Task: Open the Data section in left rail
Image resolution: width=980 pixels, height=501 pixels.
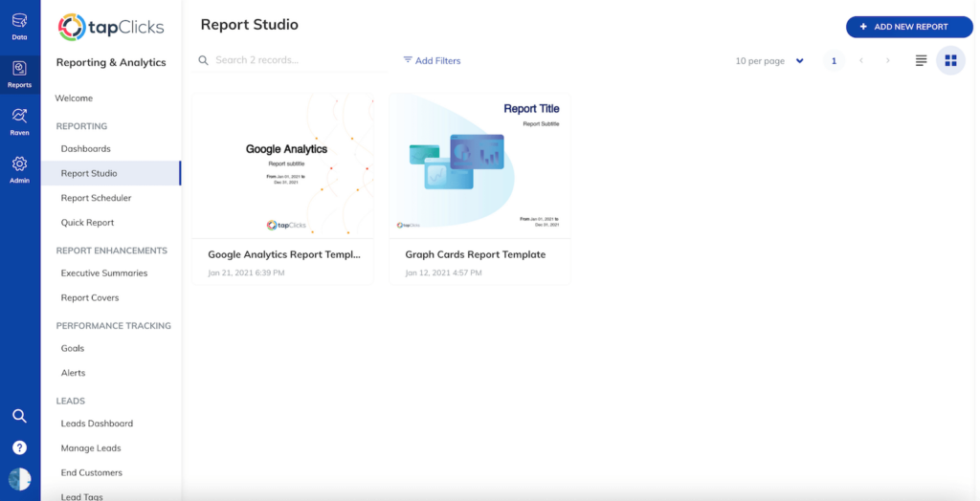Action: pyautogui.click(x=19, y=26)
